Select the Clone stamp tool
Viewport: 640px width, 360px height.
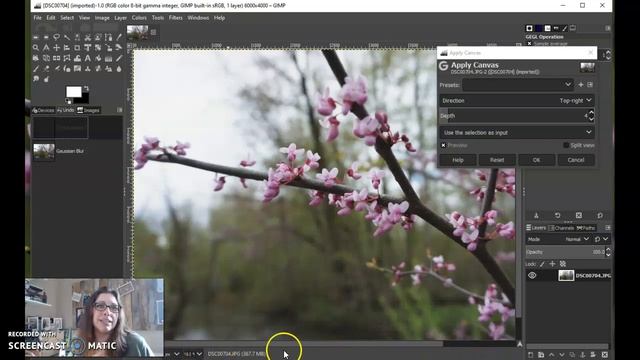coord(88,69)
